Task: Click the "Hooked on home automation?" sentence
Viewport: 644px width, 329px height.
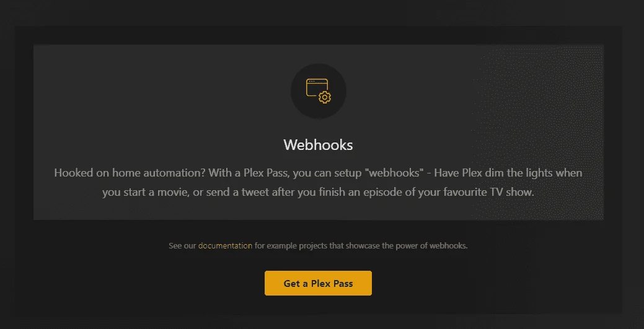Action: point(130,172)
